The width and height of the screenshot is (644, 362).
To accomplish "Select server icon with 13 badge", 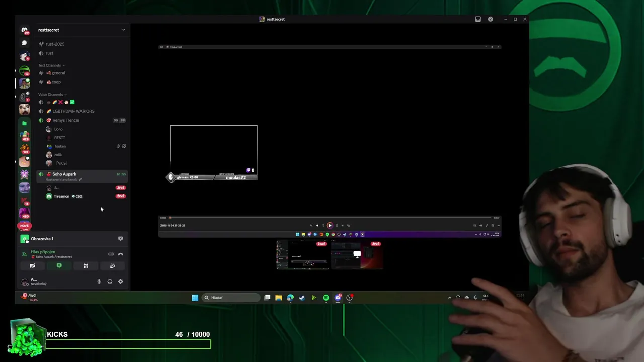I will click(x=24, y=71).
